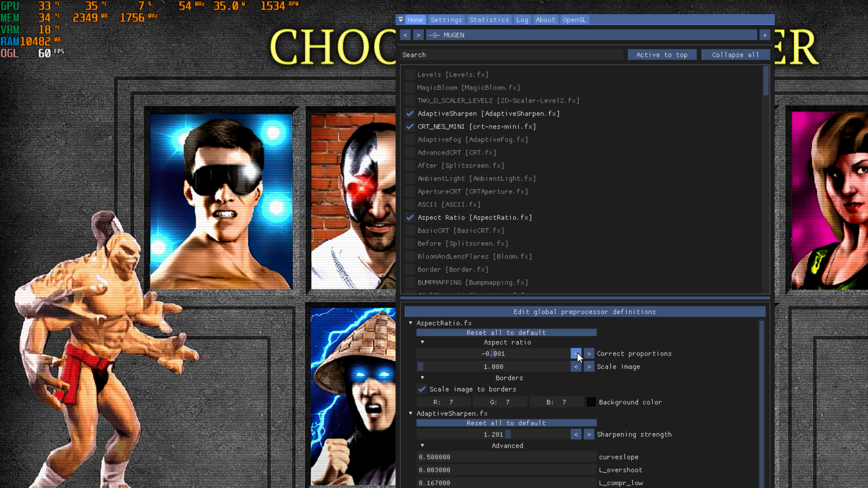Click the Active to top button
This screenshot has height=488, width=868.
coord(661,55)
